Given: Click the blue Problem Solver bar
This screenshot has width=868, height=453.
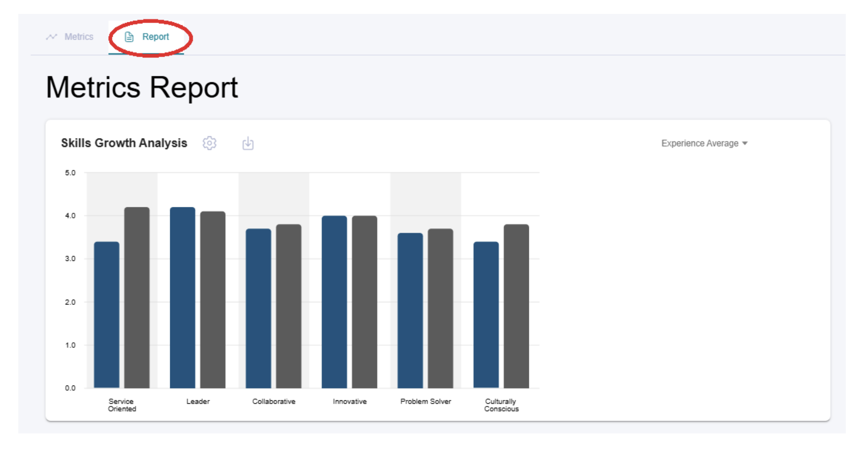Looking at the screenshot, I should [x=410, y=311].
